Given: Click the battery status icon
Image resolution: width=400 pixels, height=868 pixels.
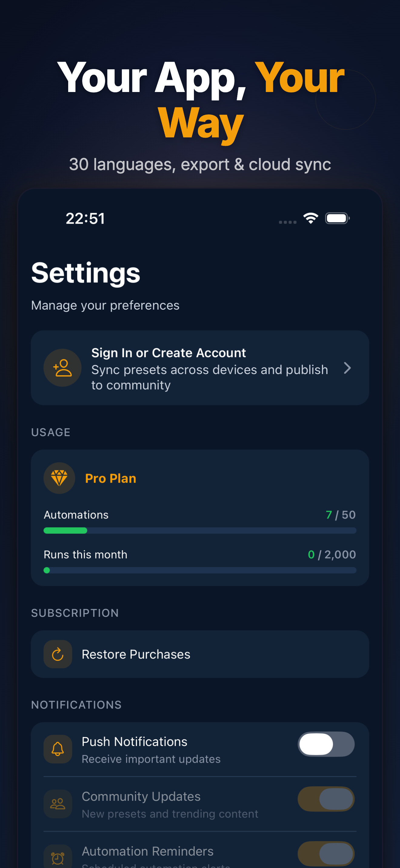Looking at the screenshot, I should point(337,218).
